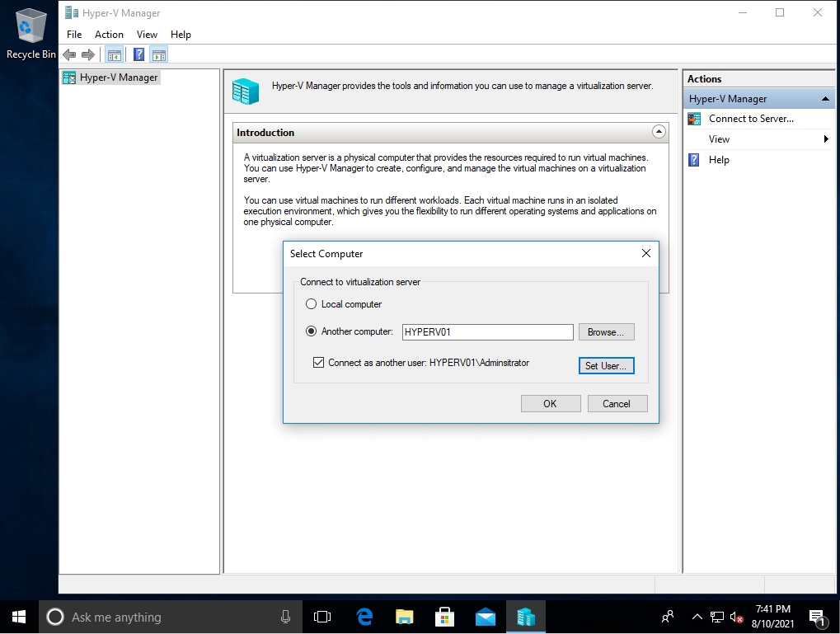Click the Help link in Actions pane
This screenshot has height=634, width=840.
click(719, 160)
